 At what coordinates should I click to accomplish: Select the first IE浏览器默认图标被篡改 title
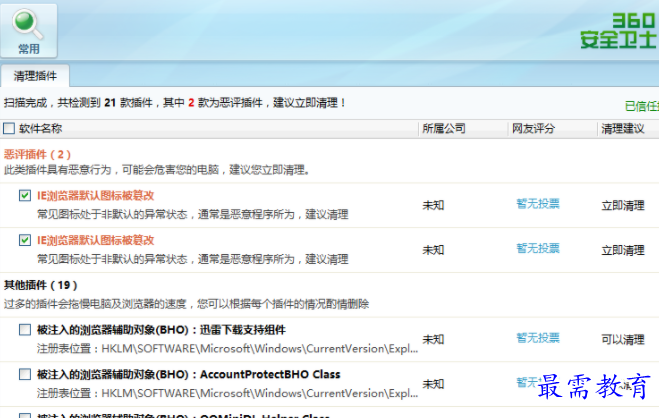(96, 196)
